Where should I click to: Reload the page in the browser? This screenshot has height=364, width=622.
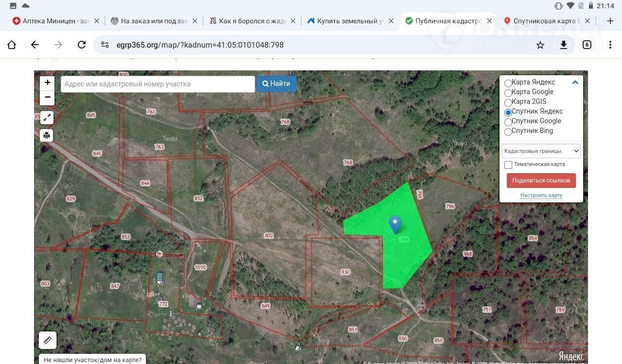click(x=82, y=45)
